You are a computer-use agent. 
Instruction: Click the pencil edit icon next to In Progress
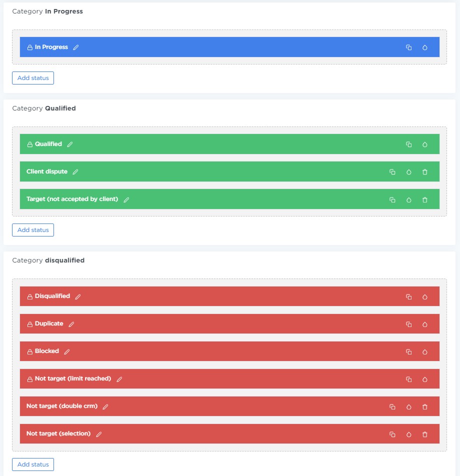pyautogui.click(x=76, y=47)
